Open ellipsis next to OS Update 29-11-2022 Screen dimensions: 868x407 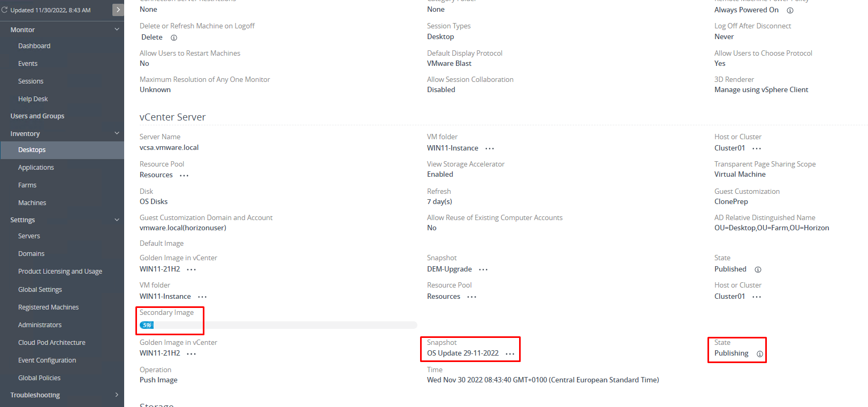[510, 354]
